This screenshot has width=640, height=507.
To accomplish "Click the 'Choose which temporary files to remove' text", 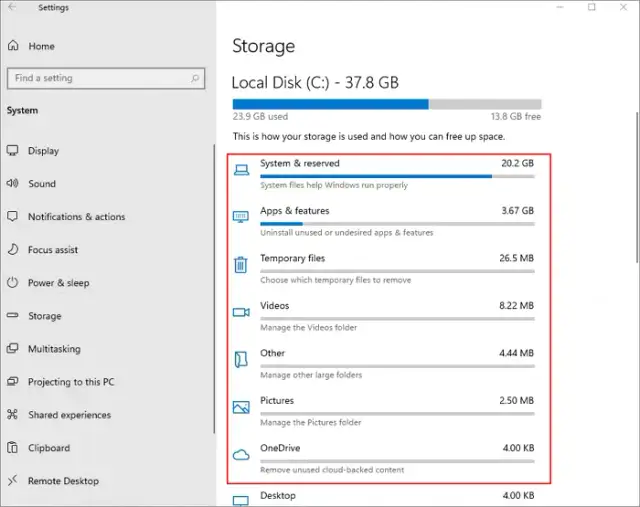I will 336,280.
